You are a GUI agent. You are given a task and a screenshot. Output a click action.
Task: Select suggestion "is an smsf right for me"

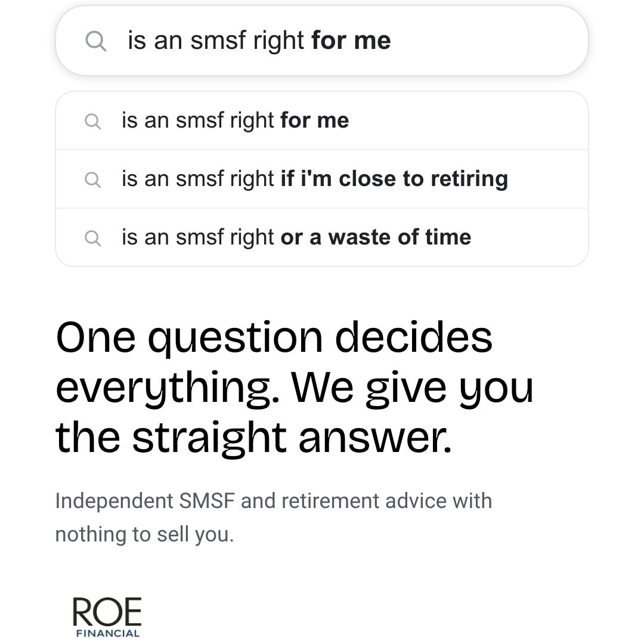click(322, 120)
